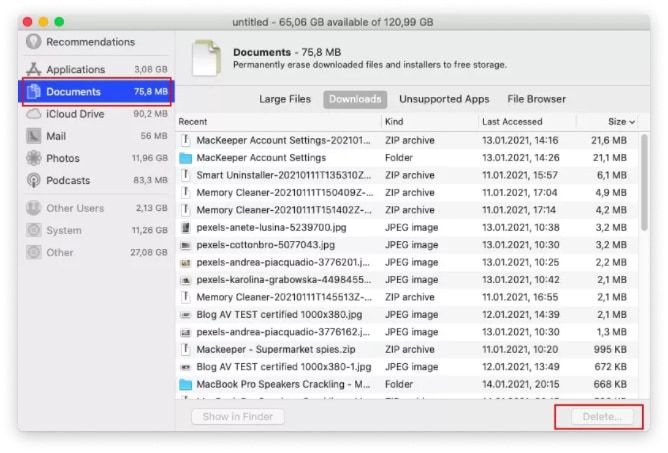Switch to the File Browser tab
The width and height of the screenshot is (668, 453).
536,99
